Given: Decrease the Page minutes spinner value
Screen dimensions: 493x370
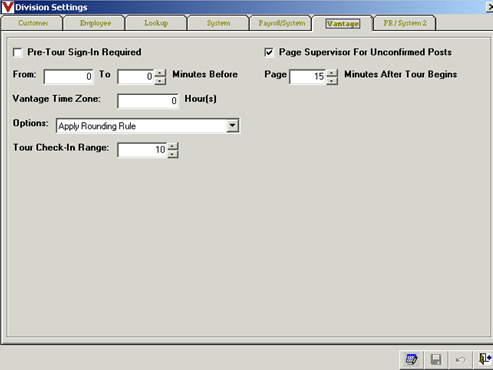Looking at the screenshot, I should click(332, 81).
